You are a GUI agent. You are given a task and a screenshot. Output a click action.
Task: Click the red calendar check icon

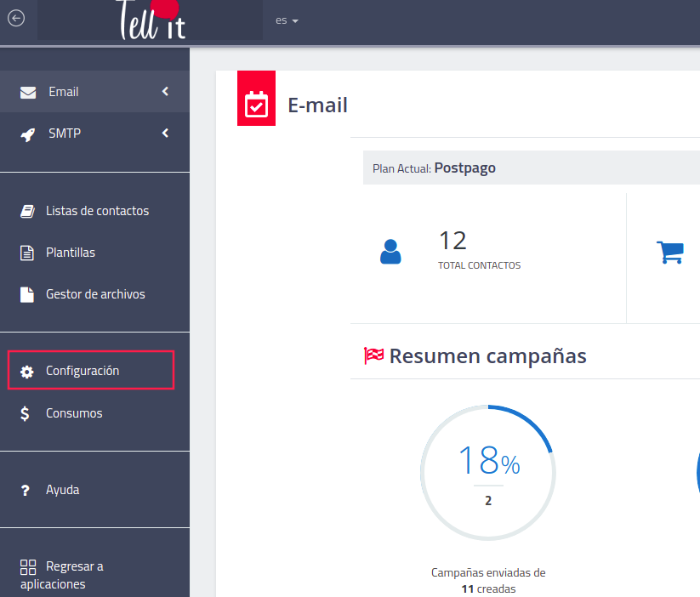point(256,99)
